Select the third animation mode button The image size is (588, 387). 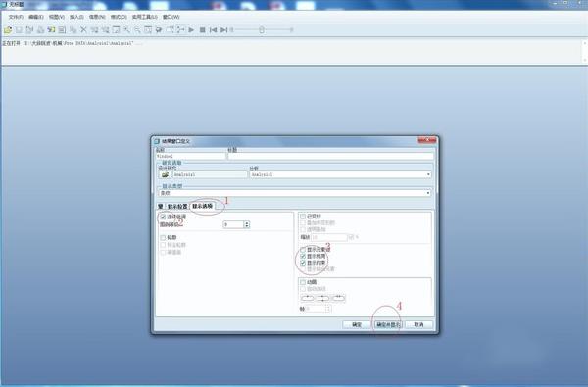coord(338,298)
